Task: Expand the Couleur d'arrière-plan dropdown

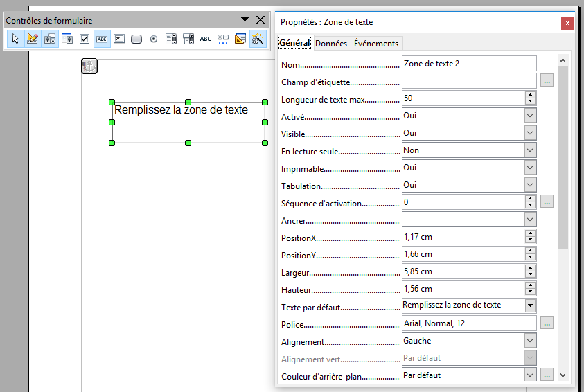Action: pos(530,375)
